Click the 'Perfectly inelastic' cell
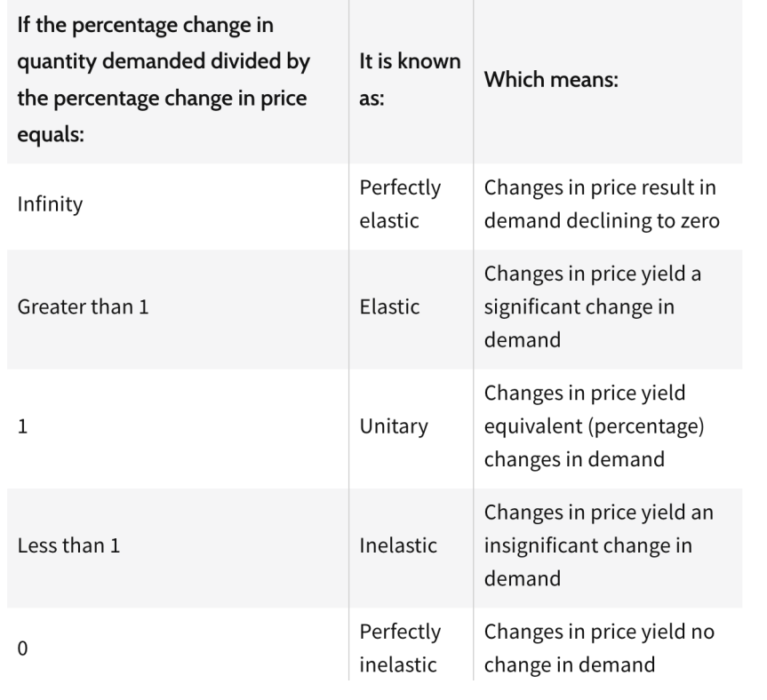This screenshot has height=700, width=767. (x=399, y=648)
